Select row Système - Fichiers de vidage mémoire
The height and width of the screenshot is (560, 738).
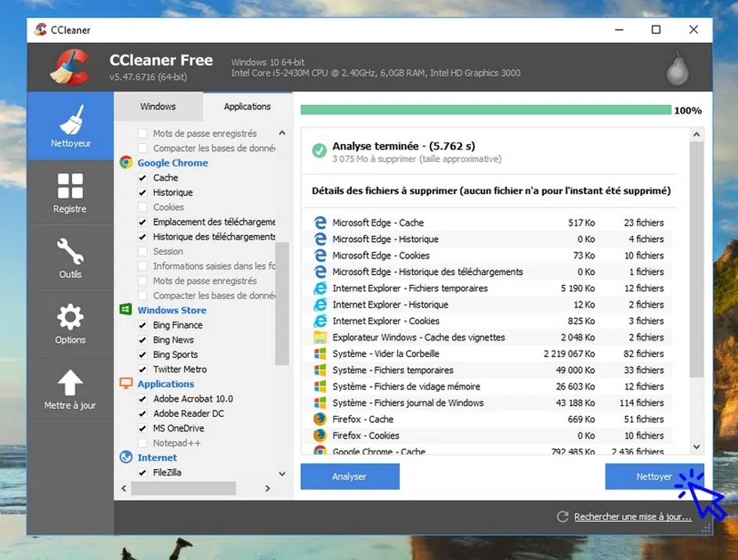[x=489, y=386]
